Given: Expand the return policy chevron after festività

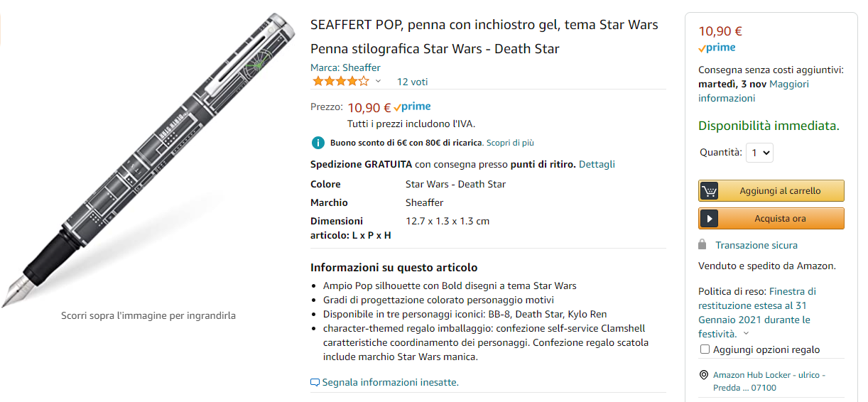Looking at the screenshot, I should [747, 334].
